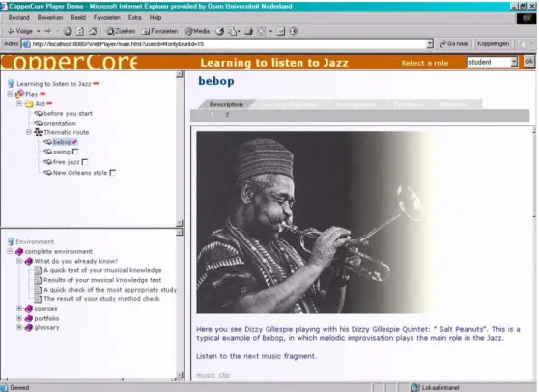
Task: Click the glossary purple cube icon
Action: 29,327
